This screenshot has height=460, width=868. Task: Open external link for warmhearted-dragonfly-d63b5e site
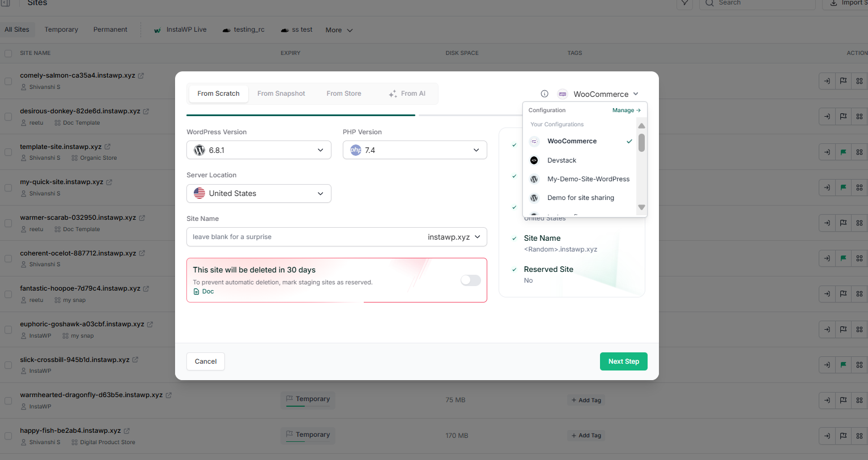pyautogui.click(x=169, y=395)
